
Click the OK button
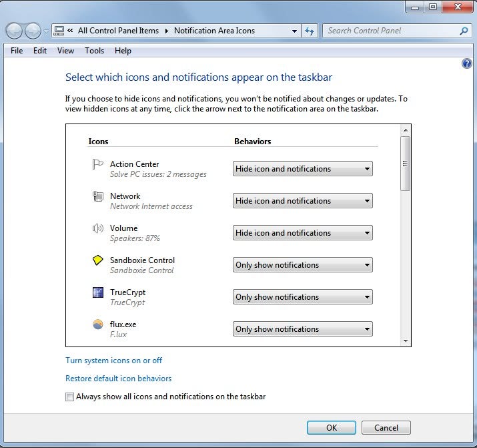click(332, 427)
